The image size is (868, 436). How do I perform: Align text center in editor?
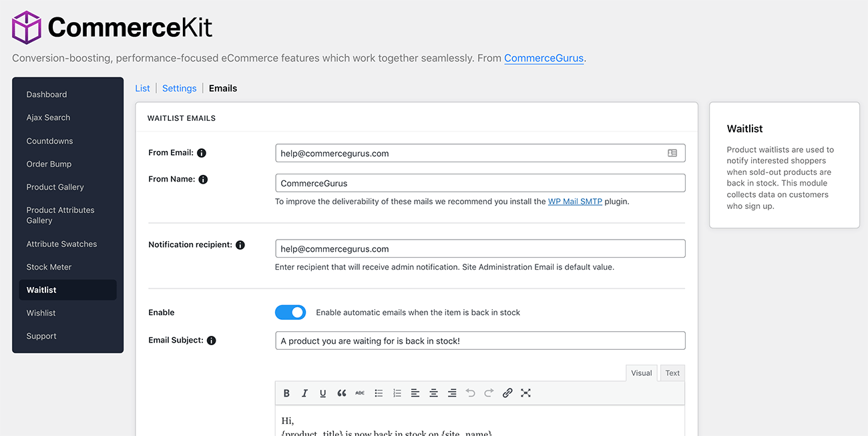click(433, 393)
